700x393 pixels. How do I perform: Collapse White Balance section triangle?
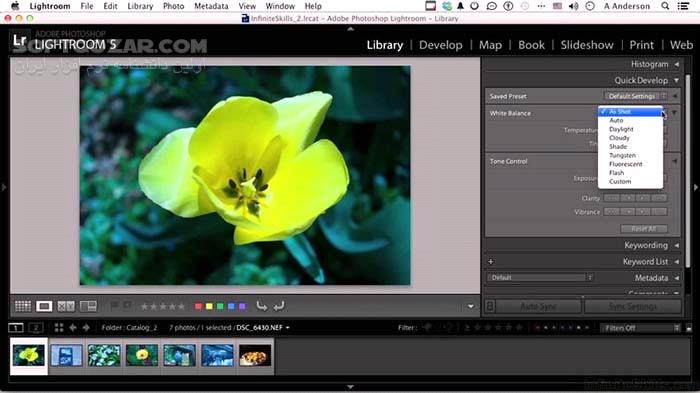pos(675,113)
